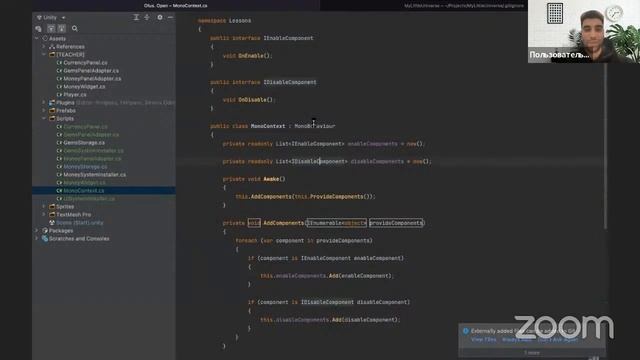Click the provideComponents parameter in AddComponents signature
This screenshot has width=640, height=360.
396,223
